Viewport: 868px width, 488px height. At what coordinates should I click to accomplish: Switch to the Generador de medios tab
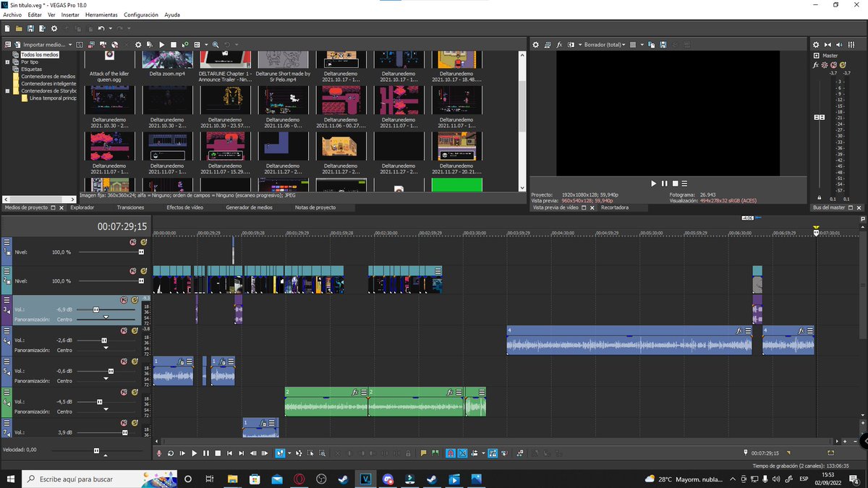[249, 207]
